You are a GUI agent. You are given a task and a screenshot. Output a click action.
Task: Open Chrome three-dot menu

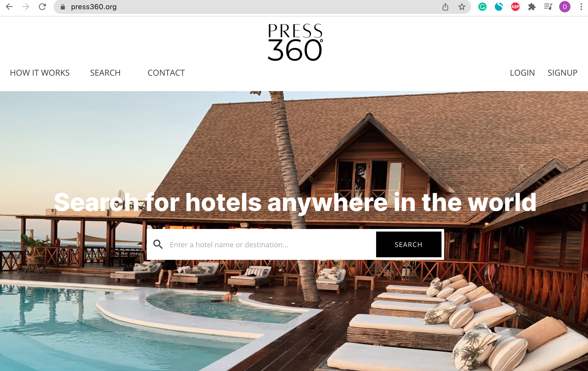(x=581, y=7)
